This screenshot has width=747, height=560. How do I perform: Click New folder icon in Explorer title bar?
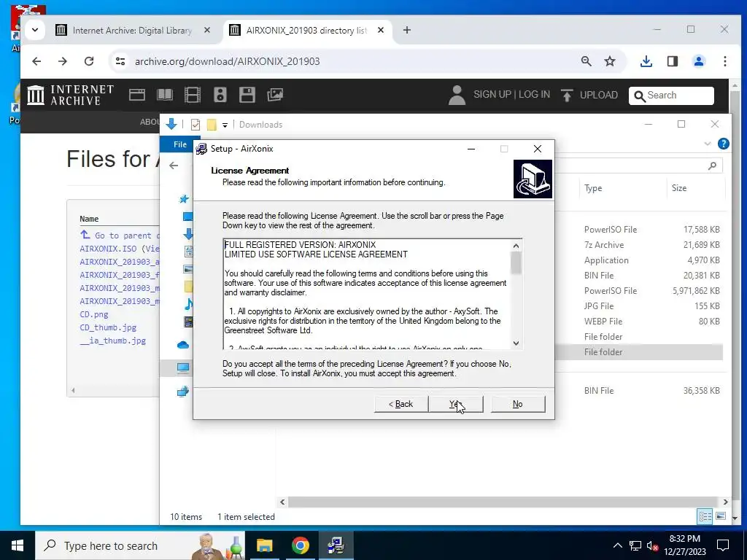pyautogui.click(x=212, y=125)
